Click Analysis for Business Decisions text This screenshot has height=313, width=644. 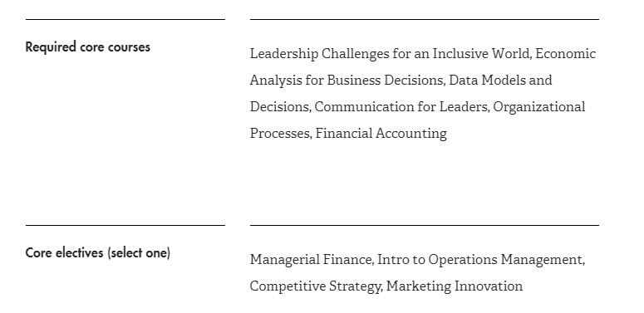tap(347, 81)
